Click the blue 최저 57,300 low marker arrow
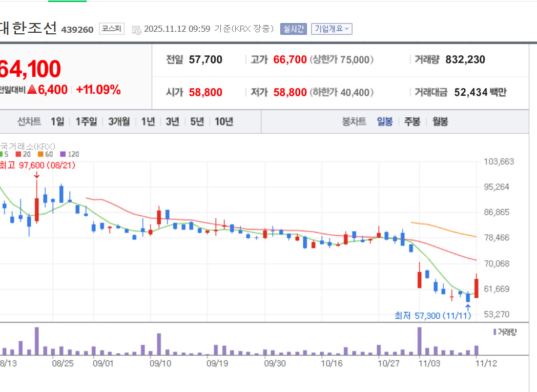 point(468,307)
